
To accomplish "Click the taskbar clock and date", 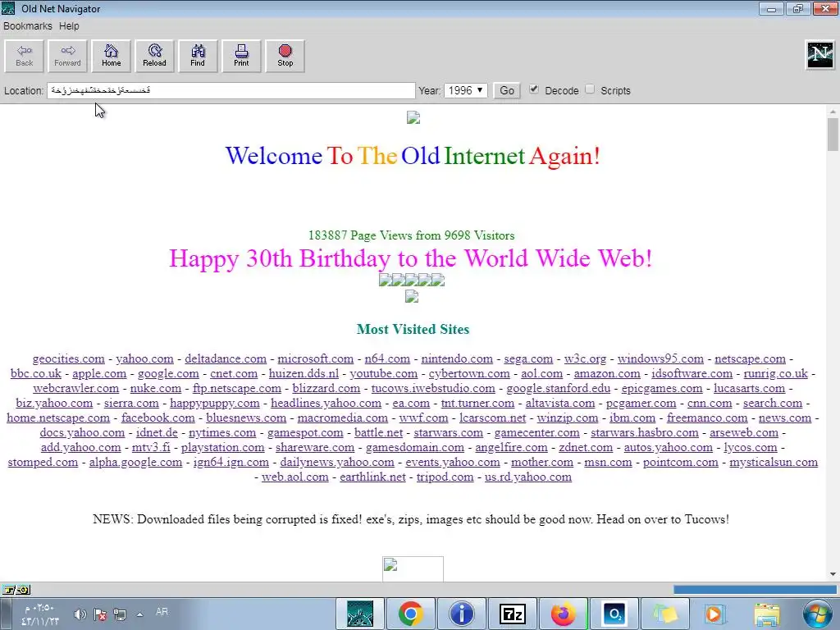I will point(40,614).
